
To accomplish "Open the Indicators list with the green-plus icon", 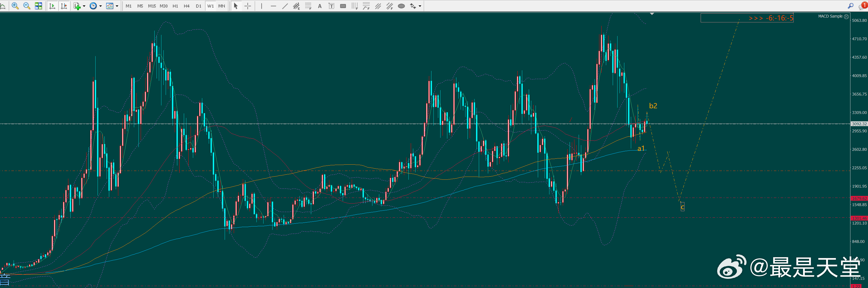I will tap(77, 6).
